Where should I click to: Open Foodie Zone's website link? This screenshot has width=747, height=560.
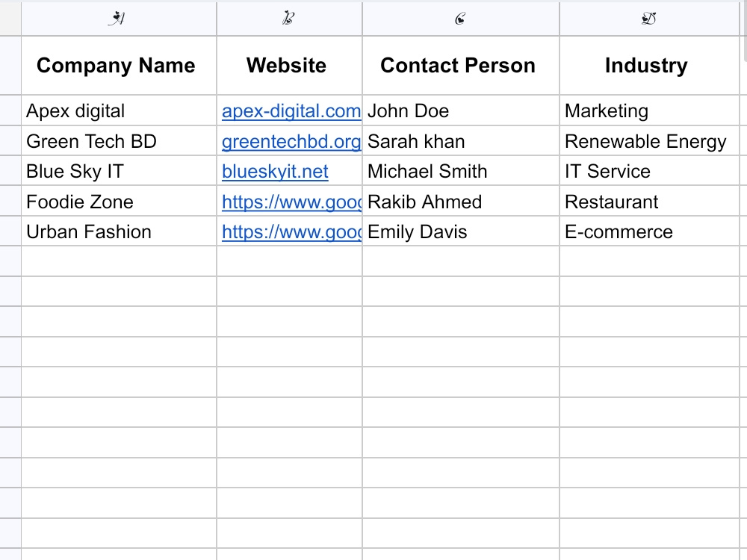click(291, 202)
